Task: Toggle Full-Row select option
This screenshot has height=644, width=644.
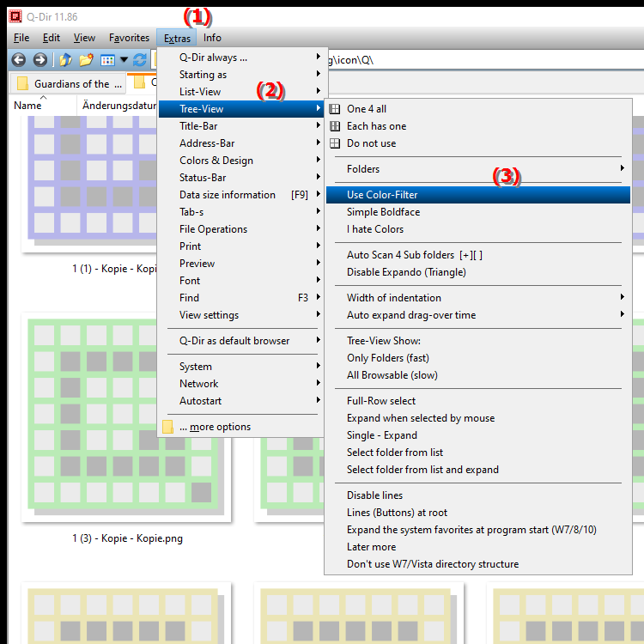Action: (380, 401)
